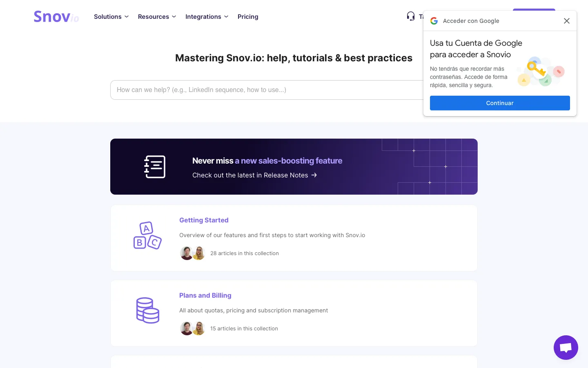Click the release notes notebook icon
The width and height of the screenshot is (588, 368).
pos(155,167)
